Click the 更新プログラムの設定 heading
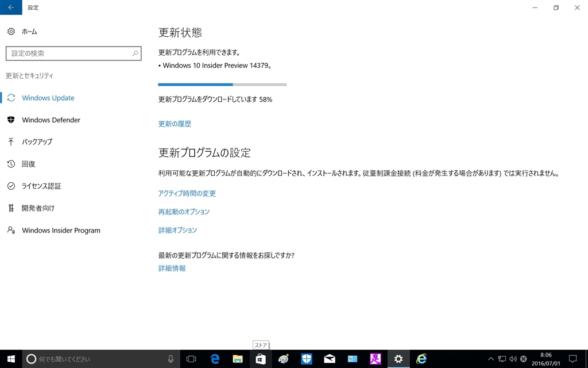 (204, 153)
